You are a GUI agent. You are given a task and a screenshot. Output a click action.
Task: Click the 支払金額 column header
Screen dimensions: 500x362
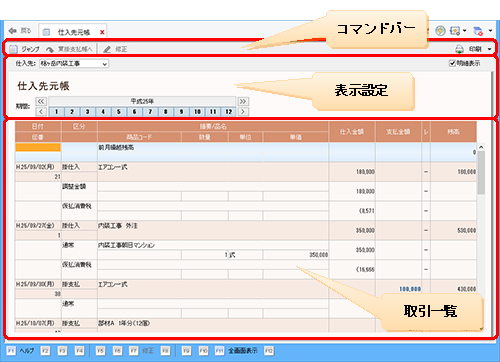pyautogui.click(x=398, y=132)
